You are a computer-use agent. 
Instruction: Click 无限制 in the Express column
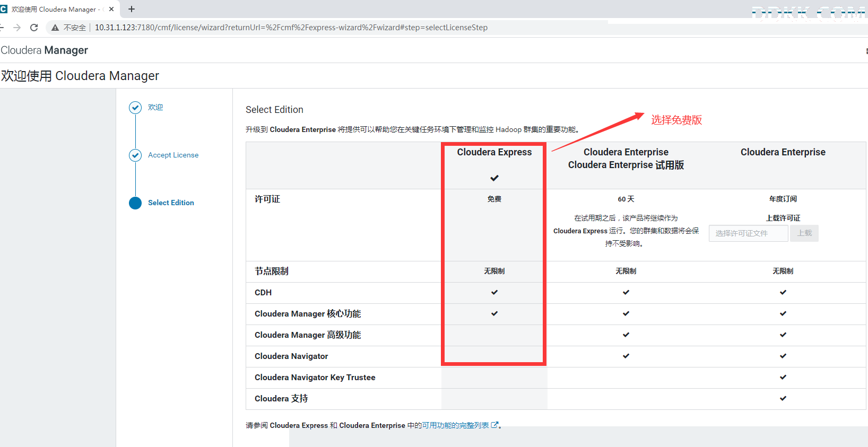pyautogui.click(x=494, y=271)
